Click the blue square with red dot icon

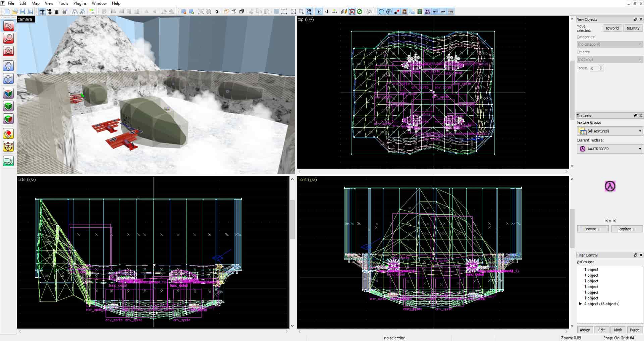point(184,12)
